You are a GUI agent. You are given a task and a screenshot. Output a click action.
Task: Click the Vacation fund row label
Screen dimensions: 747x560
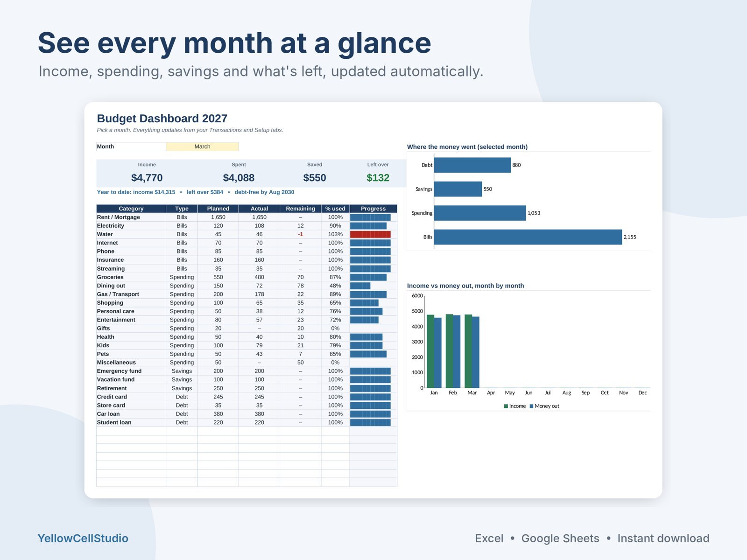tap(116, 380)
